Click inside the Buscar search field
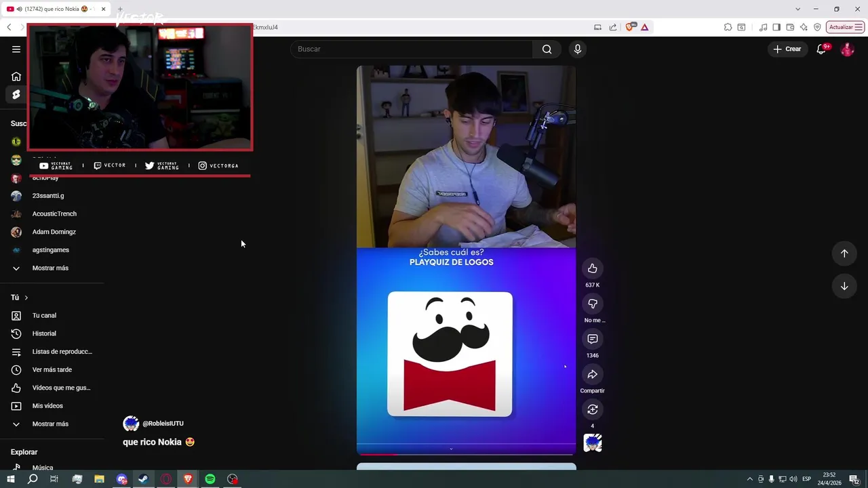The image size is (868, 488). pyautogui.click(x=412, y=49)
